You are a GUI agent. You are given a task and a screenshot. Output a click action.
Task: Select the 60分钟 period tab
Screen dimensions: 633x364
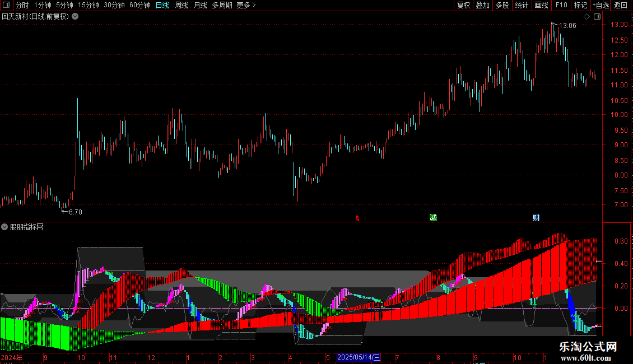[x=140, y=5]
